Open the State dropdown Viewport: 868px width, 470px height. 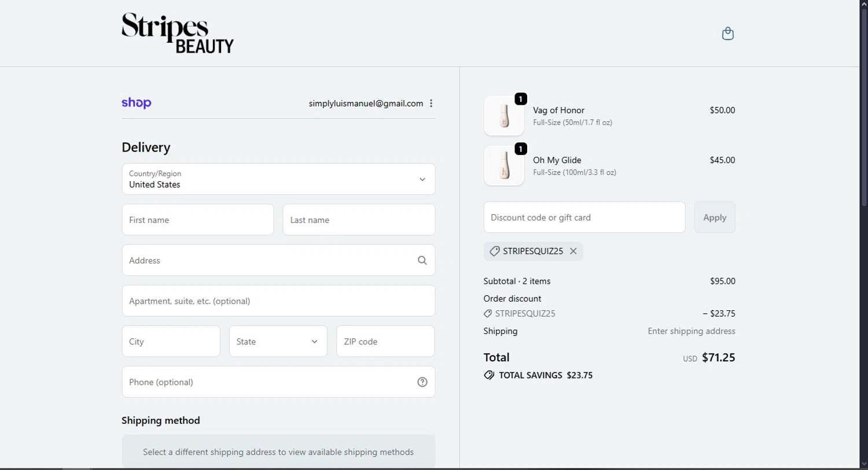(278, 342)
